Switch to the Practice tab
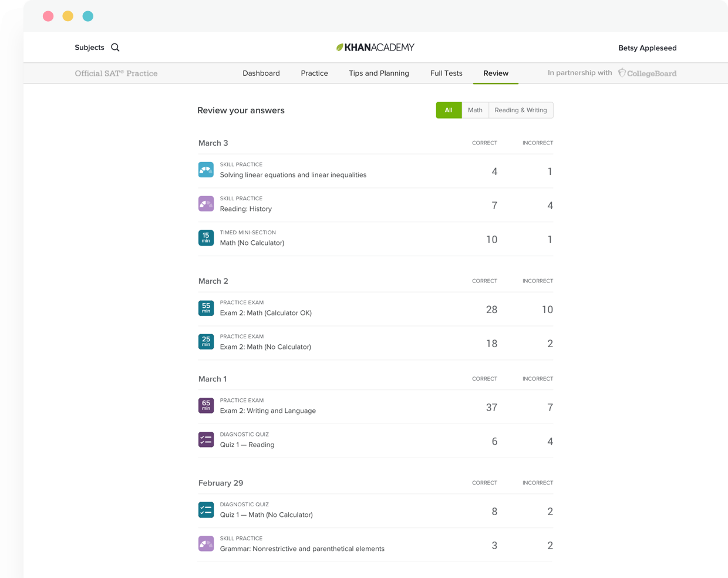Viewport: 728px width, 578px height. point(314,73)
